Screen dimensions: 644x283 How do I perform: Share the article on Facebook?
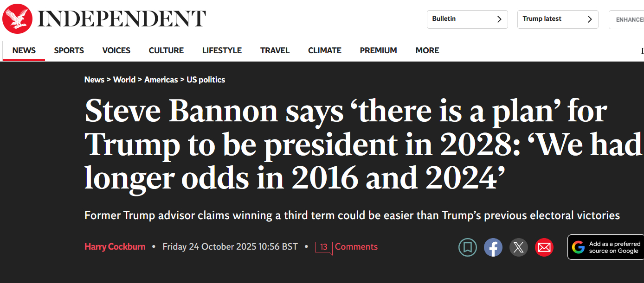click(493, 247)
